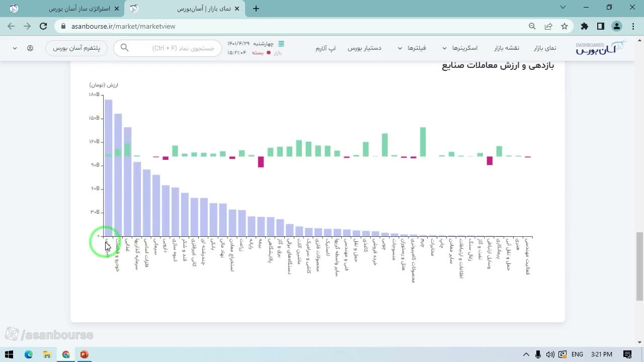Click the مخابرات axis label

click(433, 247)
